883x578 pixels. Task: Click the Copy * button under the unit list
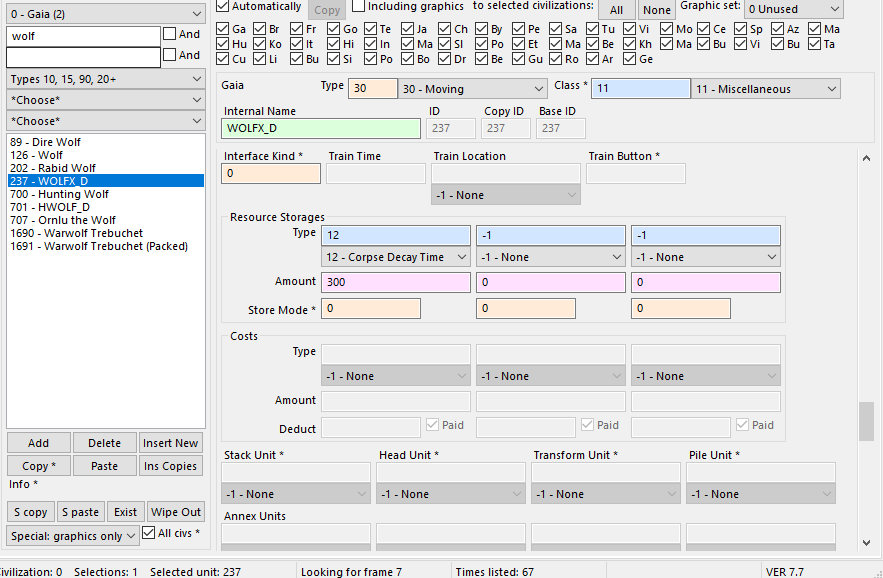[x=39, y=466]
